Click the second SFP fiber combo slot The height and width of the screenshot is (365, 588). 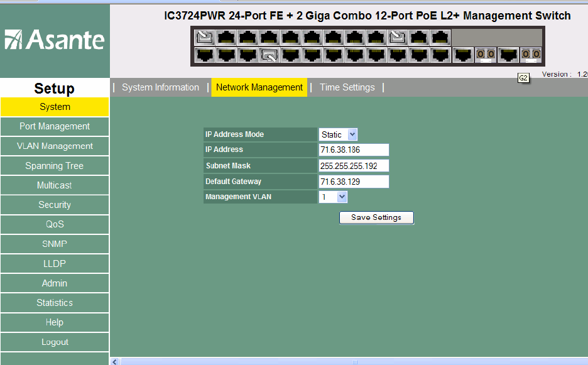(x=531, y=55)
